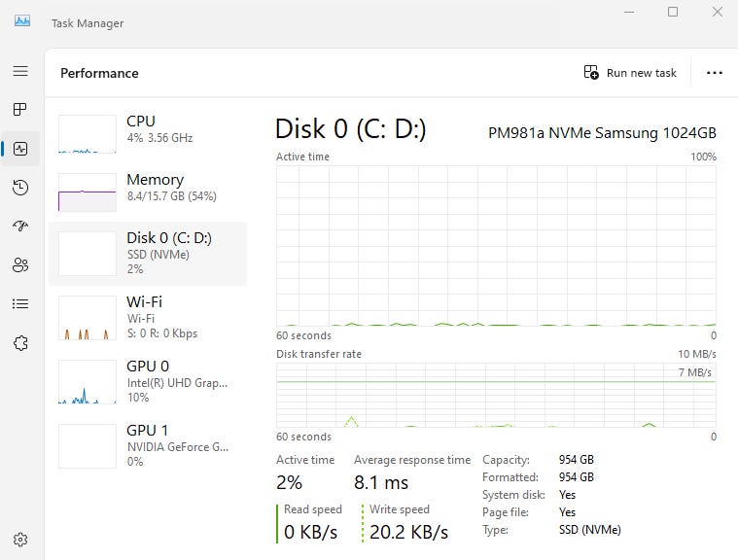Select the Performance page icon
The image size is (738, 560).
pos(20,149)
